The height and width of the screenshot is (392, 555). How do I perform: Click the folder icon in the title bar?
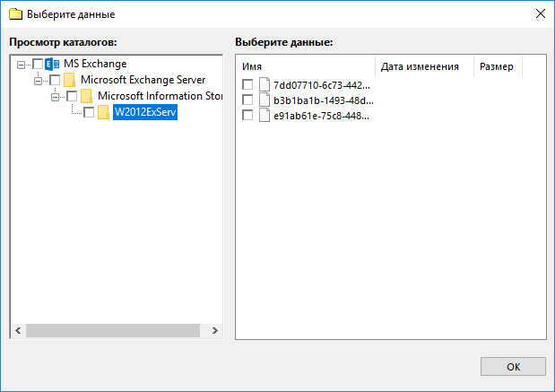pos(14,14)
